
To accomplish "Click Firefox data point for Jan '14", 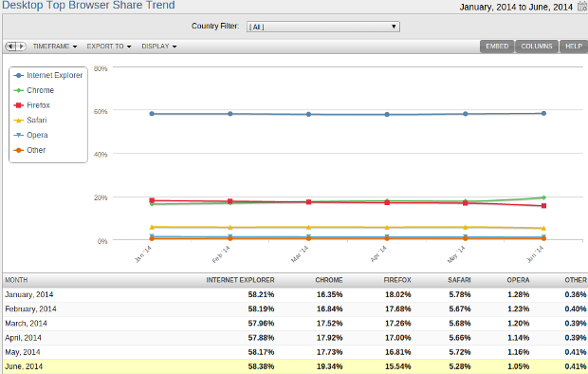I will tap(152, 200).
